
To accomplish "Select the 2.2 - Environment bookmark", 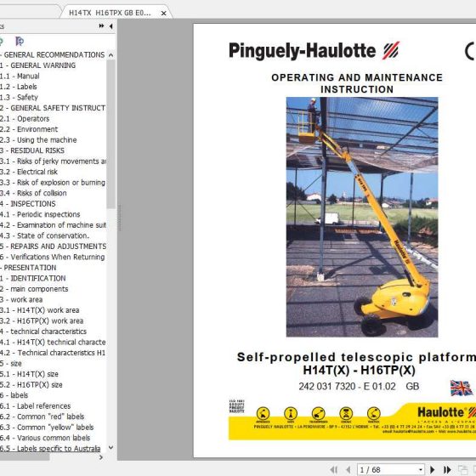I will pos(29,129).
